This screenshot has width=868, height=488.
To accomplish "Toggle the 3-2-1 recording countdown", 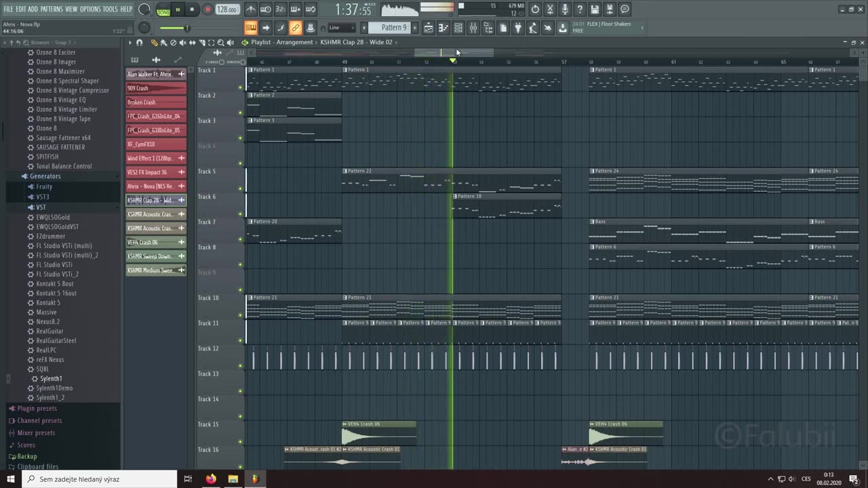I will pyautogui.click(x=280, y=9).
